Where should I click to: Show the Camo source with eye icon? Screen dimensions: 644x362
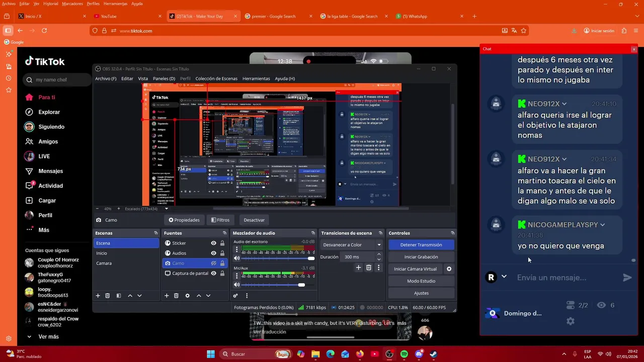[x=214, y=263]
